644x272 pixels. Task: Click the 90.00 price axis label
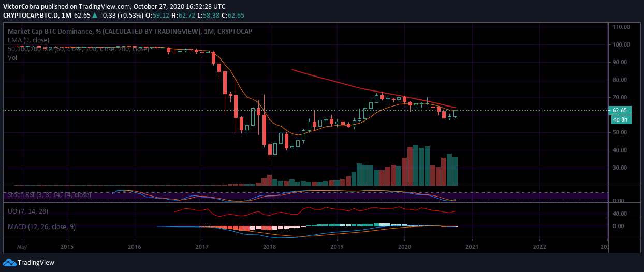(x=621, y=62)
